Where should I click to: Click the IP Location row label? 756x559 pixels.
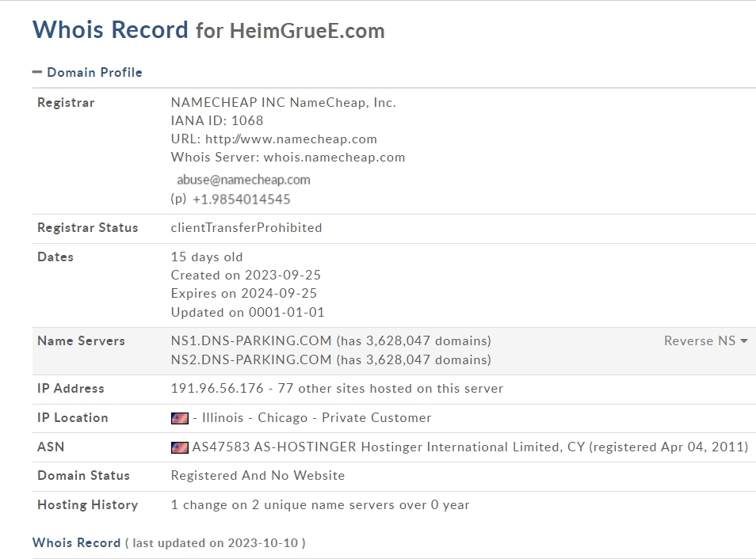coord(73,418)
